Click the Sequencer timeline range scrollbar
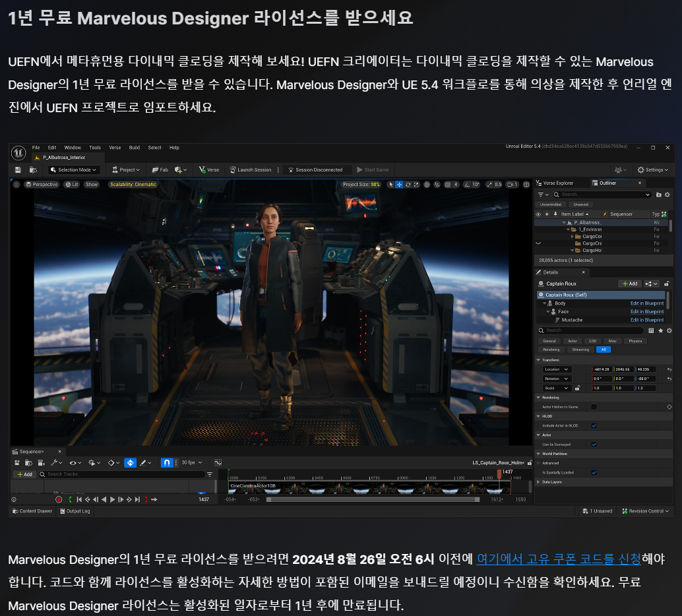 [x=373, y=499]
